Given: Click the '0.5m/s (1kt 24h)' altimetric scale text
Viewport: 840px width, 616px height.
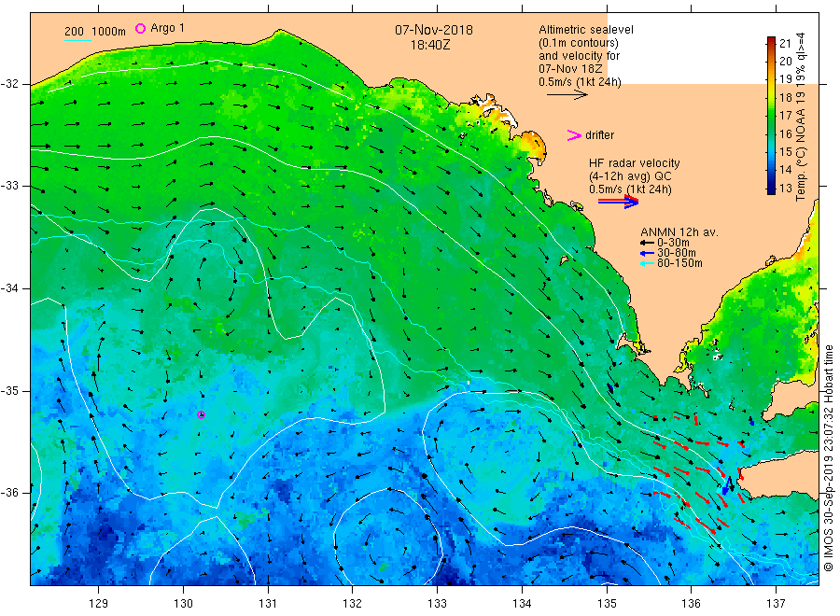Looking at the screenshot, I should (581, 82).
